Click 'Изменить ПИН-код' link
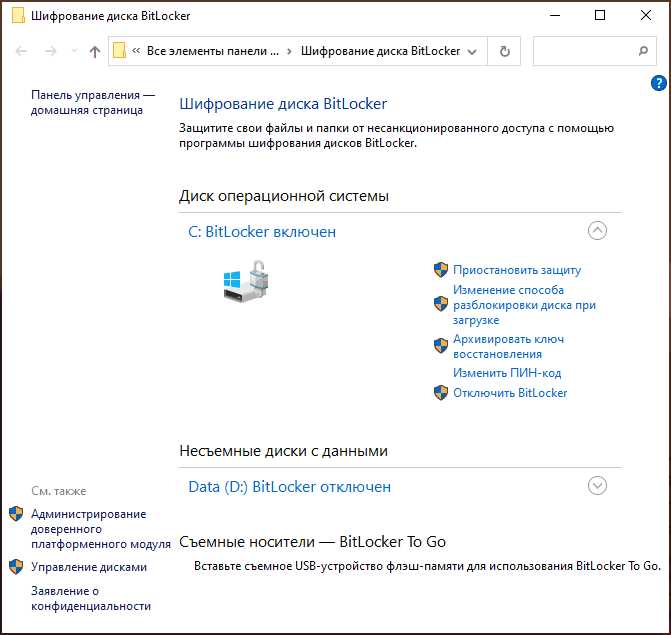This screenshot has height=635, width=671. tap(507, 373)
